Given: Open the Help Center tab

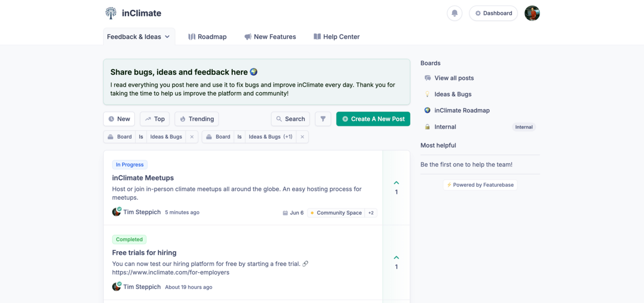Looking at the screenshot, I should (x=336, y=36).
